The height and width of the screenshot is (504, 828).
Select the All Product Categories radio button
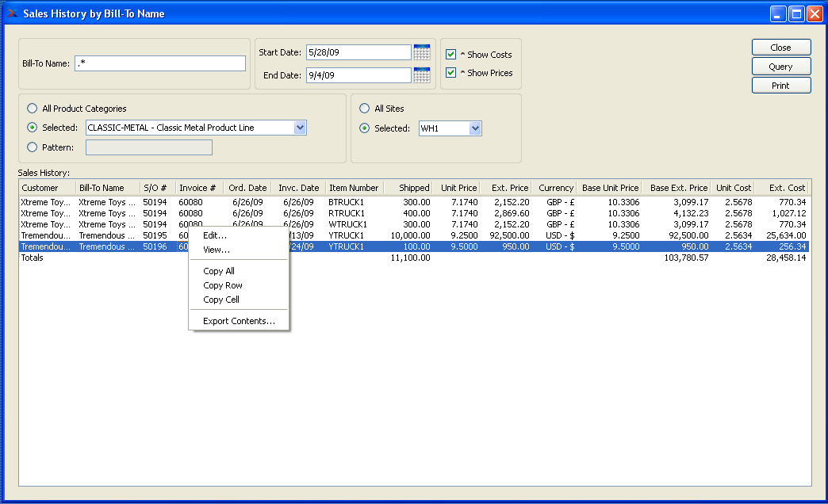[x=33, y=109]
